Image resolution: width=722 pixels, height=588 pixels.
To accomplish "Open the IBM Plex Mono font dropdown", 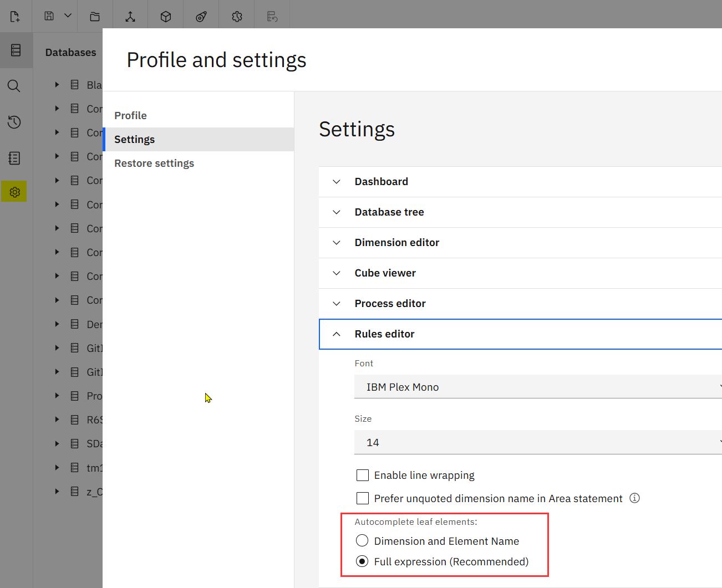I will coord(538,387).
